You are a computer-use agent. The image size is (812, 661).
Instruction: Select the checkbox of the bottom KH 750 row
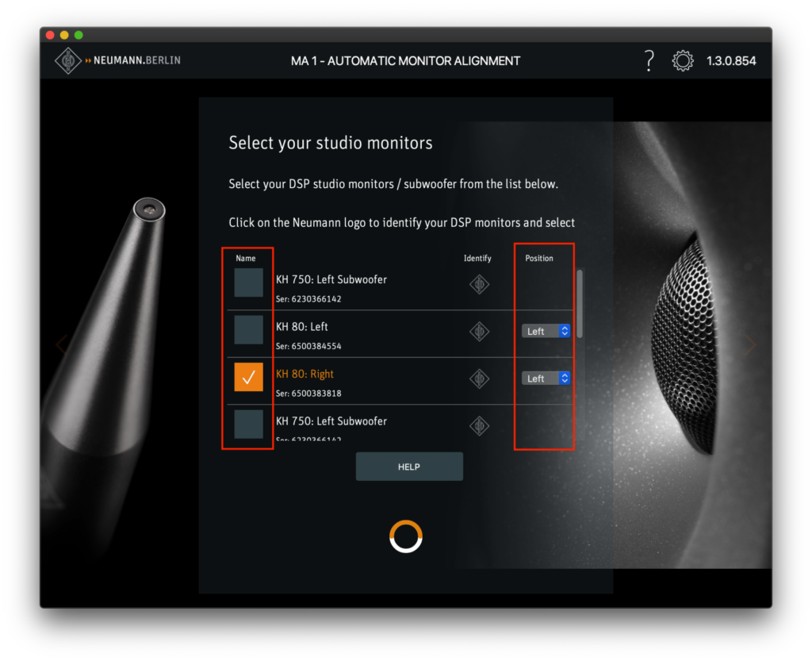[248, 425]
